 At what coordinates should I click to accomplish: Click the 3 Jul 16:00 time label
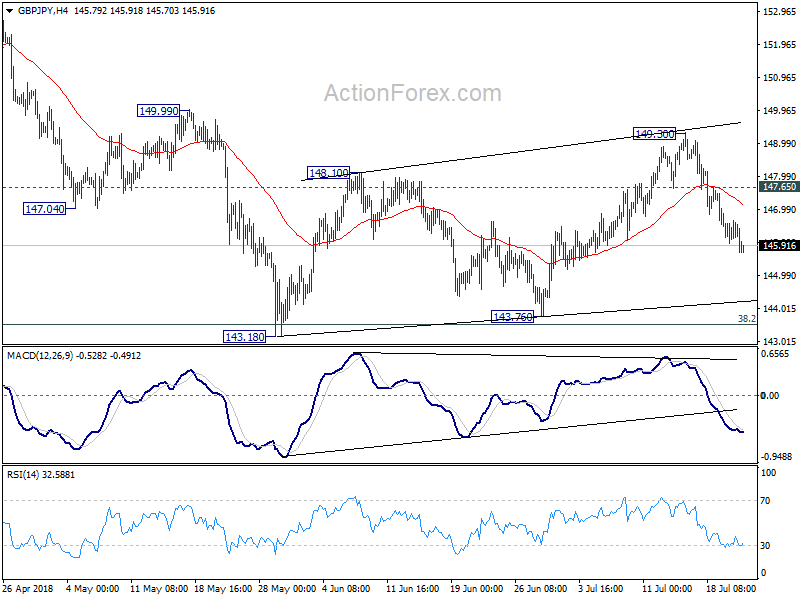click(x=601, y=589)
